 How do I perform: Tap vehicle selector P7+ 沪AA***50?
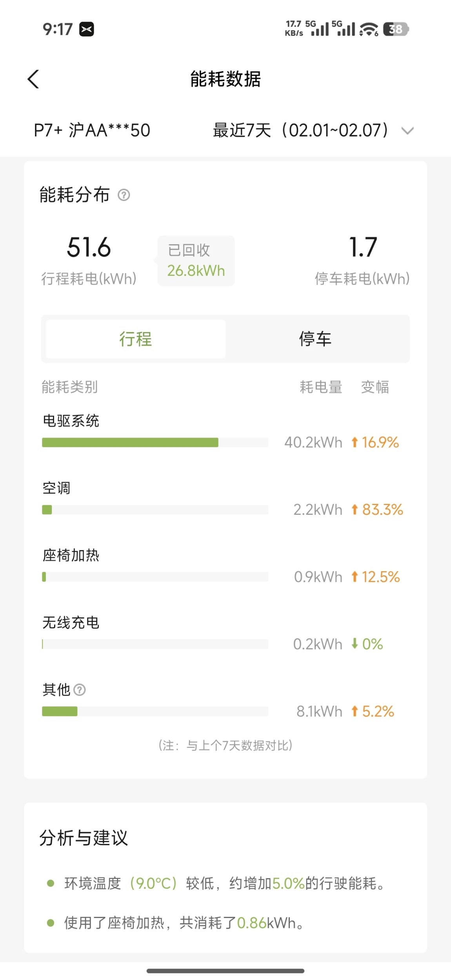click(x=92, y=131)
